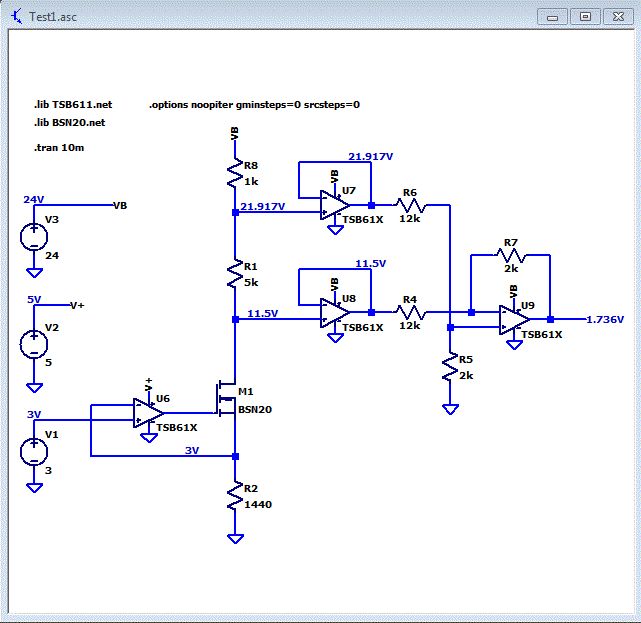The width and height of the screenshot is (641, 623).
Task: Select the U6 op-amp symbol
Action: click(x=148, y=413)
